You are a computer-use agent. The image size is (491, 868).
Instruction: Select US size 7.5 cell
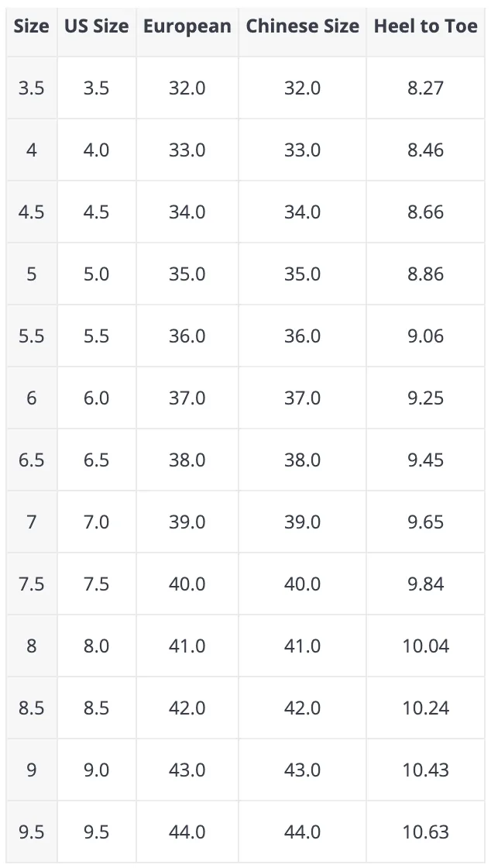click(96, 584)
